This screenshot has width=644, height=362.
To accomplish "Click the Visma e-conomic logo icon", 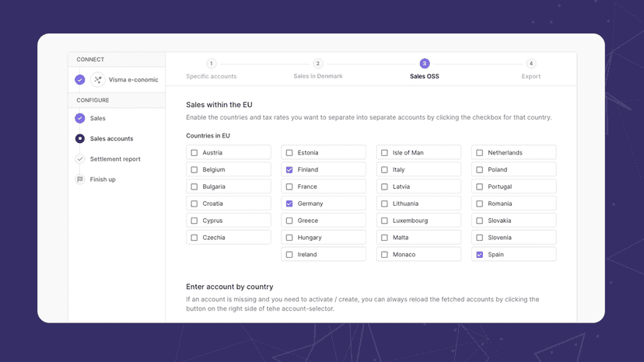I will pos(98,79).
